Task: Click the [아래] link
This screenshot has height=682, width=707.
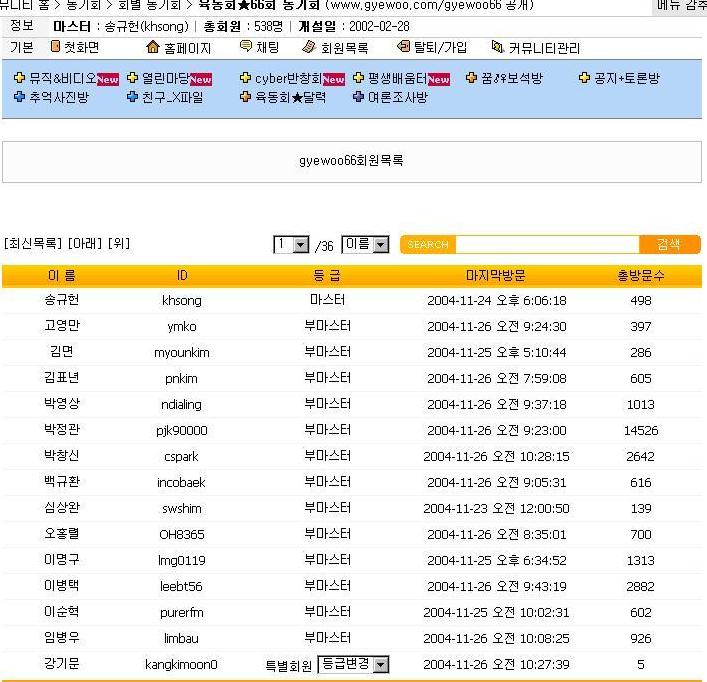Action: pos(84,244)
